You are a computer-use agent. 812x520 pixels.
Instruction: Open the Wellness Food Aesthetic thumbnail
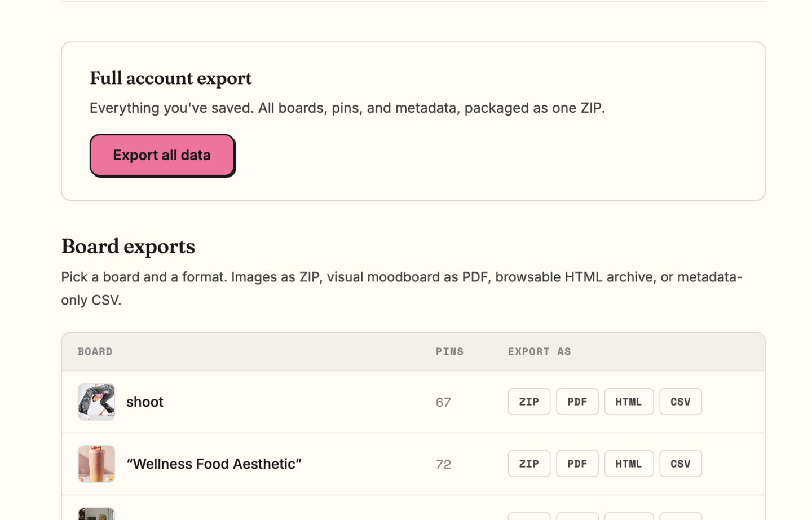96,464
